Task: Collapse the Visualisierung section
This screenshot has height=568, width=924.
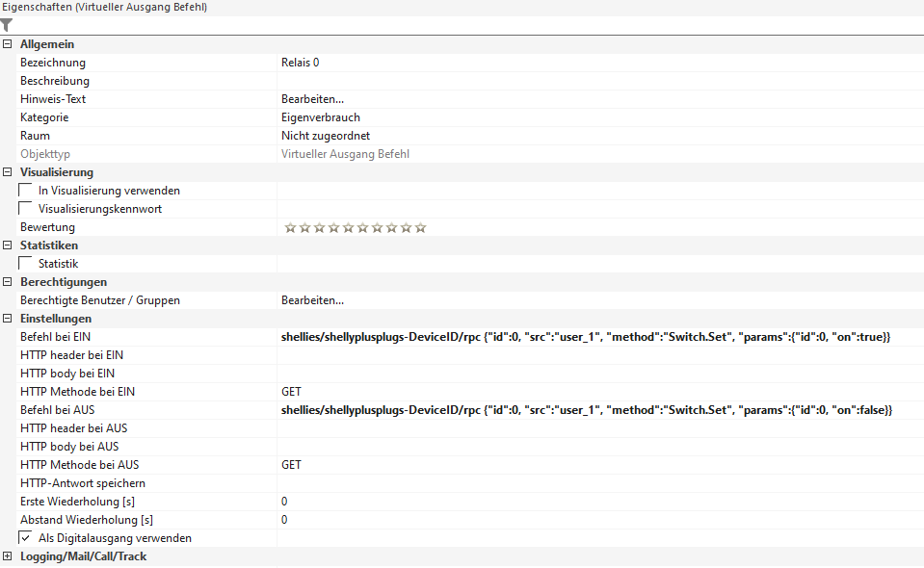Action: point(8,172)
